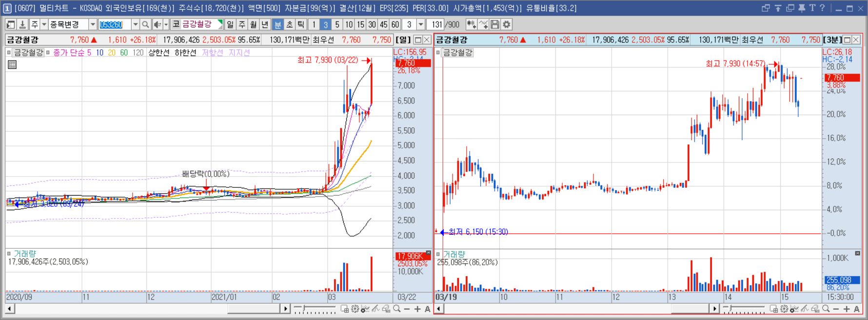868x320 pixels.
Task: Choose the 1 minute interval
Action: [314, 24]
